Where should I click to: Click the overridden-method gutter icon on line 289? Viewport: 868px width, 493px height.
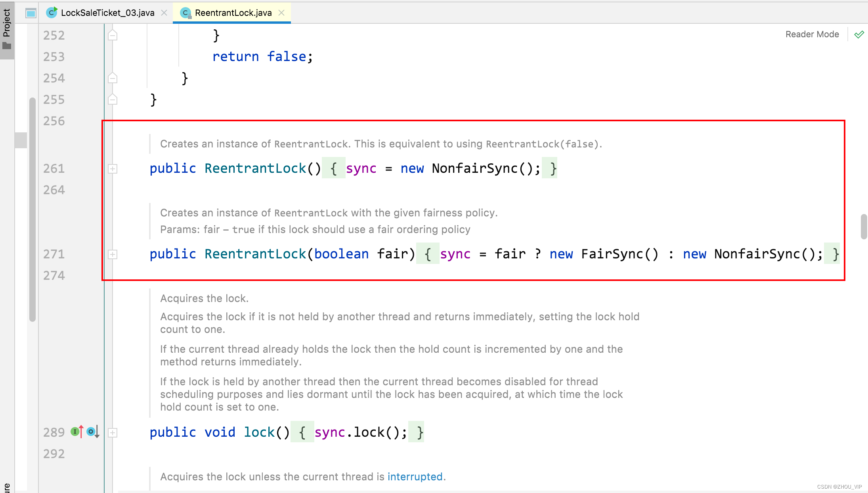click(92, 432)
